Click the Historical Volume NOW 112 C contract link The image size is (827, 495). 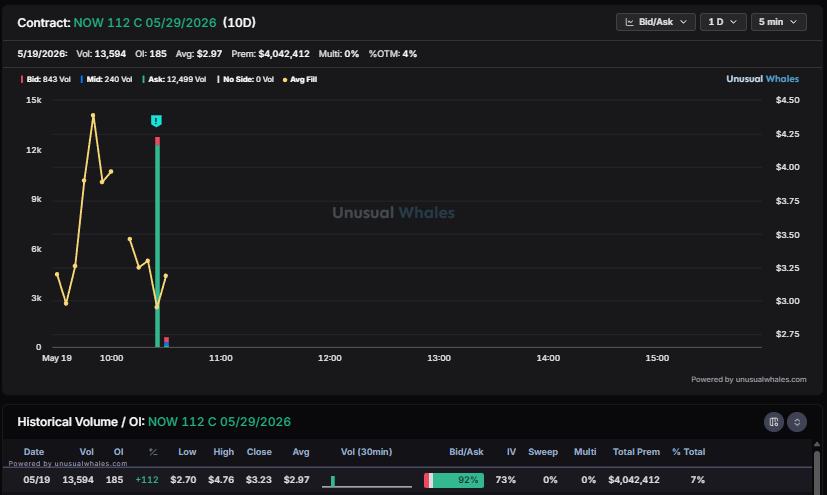click(x=219, y=422)
